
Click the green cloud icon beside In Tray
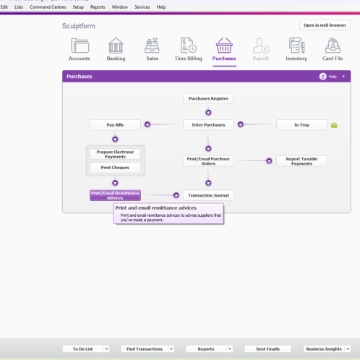(334, 125)
